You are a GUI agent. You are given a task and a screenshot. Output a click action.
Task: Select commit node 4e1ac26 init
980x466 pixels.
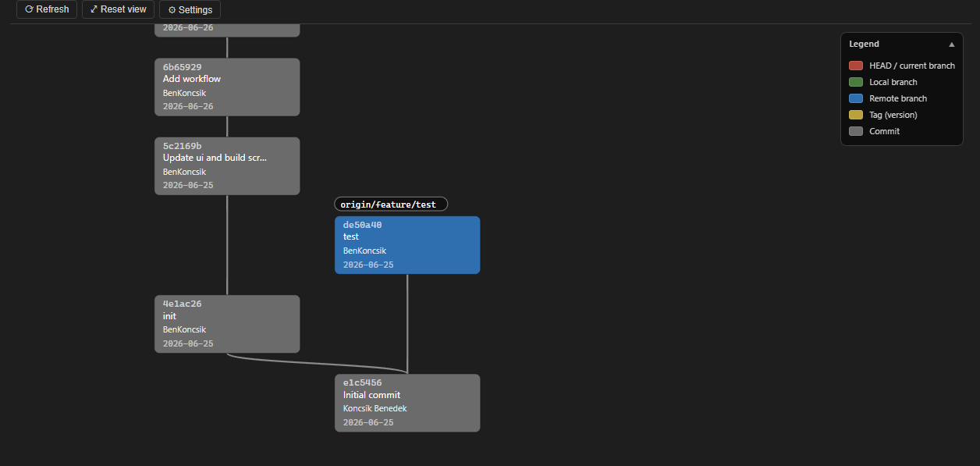pyautogui.click(x=227, y=324)
